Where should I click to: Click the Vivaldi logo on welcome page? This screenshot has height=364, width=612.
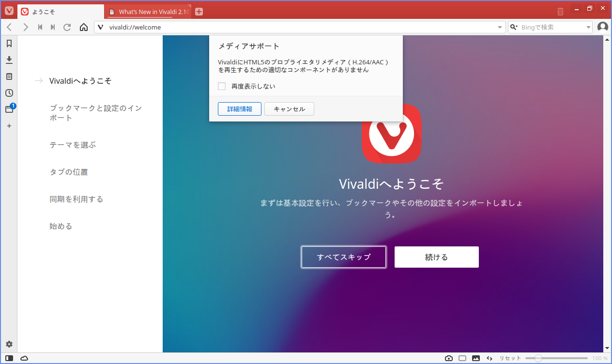[392, 134]
